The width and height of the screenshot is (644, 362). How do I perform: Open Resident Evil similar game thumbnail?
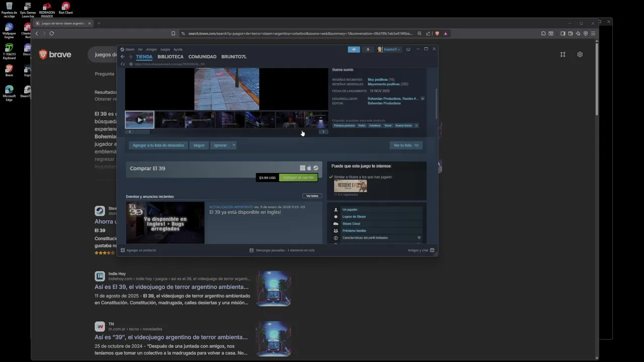(350, 186)
